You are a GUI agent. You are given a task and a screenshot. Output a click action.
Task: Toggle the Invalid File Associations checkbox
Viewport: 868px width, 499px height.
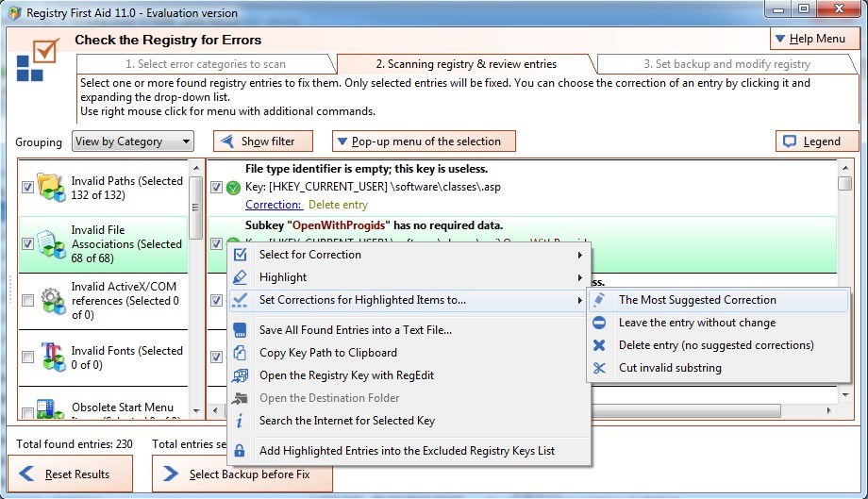(x=27, y=244)
